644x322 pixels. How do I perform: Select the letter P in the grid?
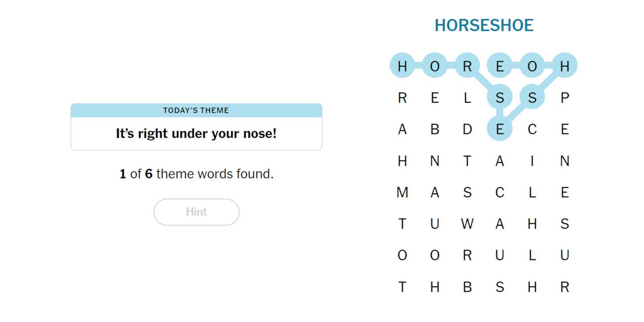coord(564,98)
